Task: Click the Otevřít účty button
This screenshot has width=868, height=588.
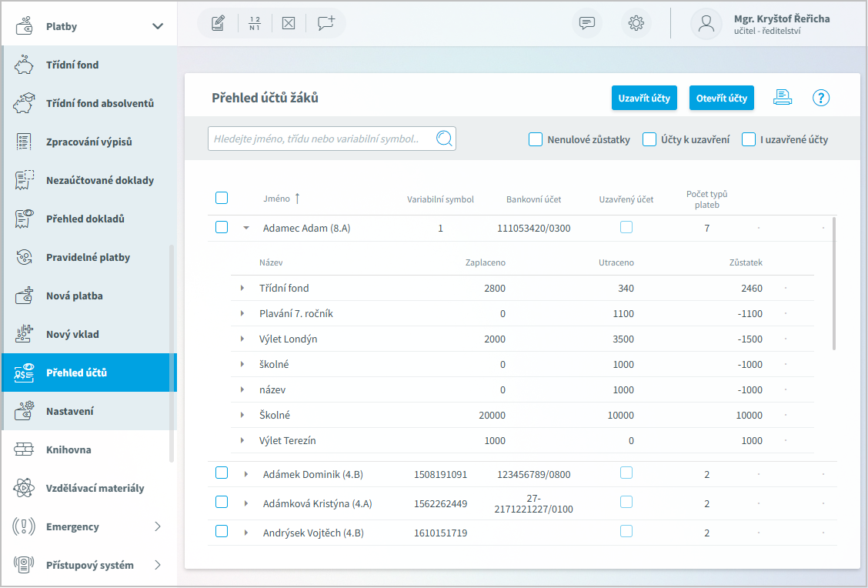Action: tap(721, 98)
